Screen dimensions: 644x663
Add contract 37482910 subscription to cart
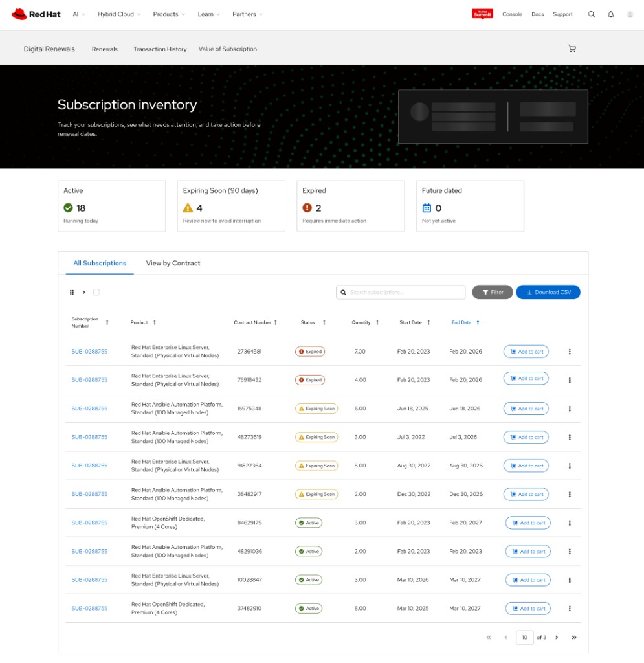click(527, 609)
